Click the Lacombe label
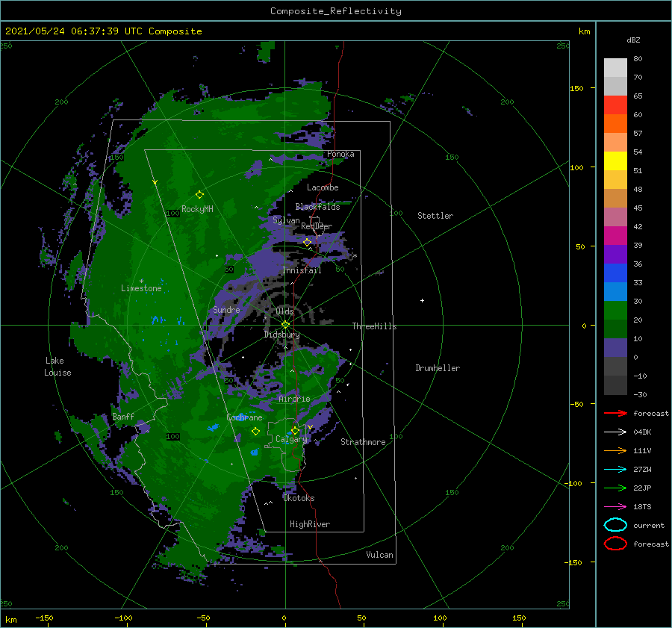Image resolution: width=672 pixels, height=628 pixels. point(323,187)
